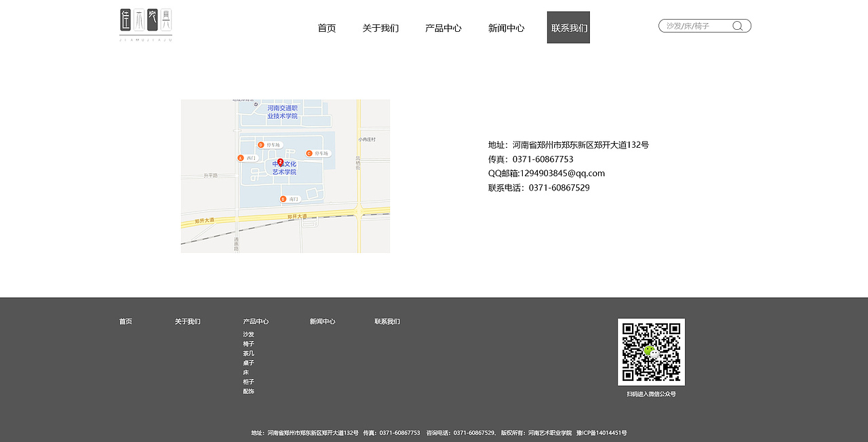Image resolution: width=868 pixels, height=442 pixels.
Task: Click the QQ邮箱 email address link
Action: (546, 173)
